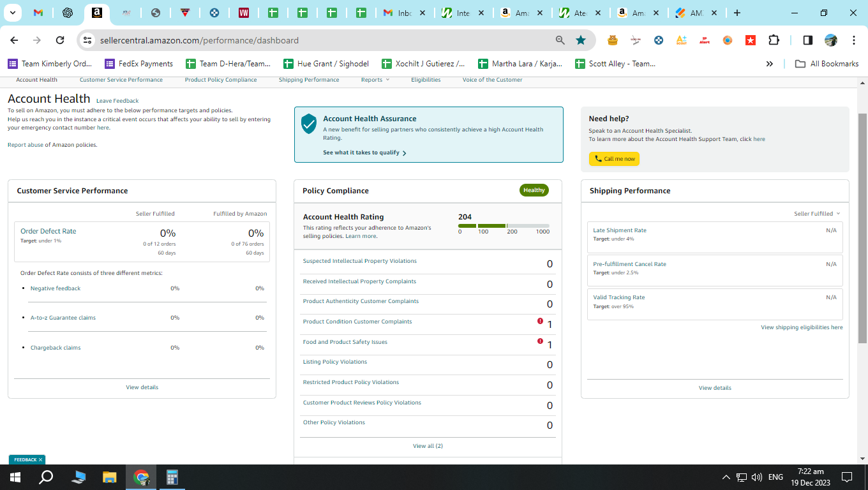Open the Account Health nav item
868x490 pixels.
click(x=36, y=80)
